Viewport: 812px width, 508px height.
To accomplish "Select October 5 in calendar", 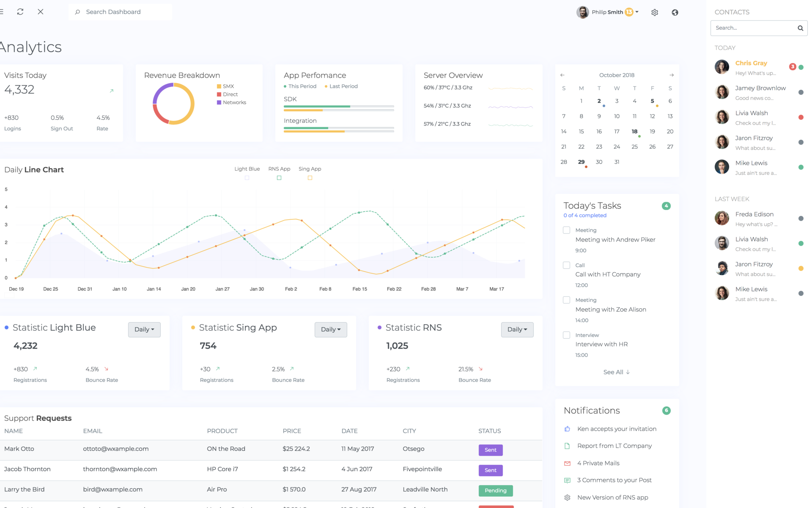I will 653,101.
